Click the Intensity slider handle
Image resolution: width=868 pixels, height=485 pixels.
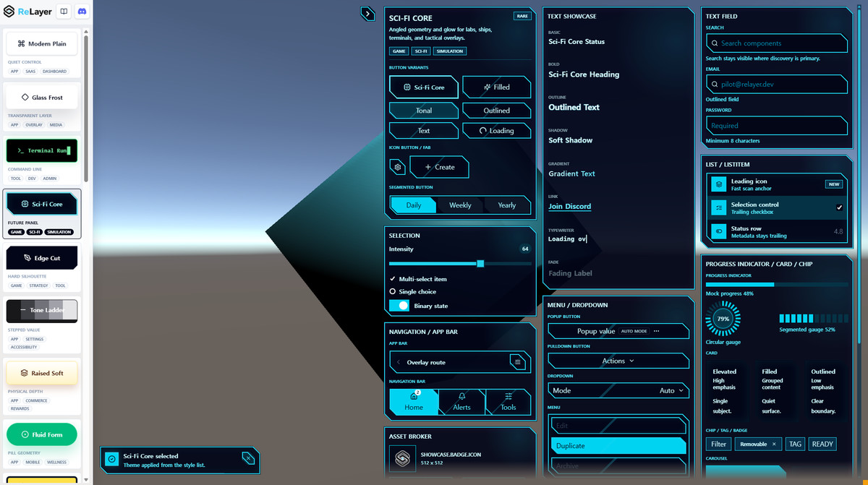(x=480, y=264)
